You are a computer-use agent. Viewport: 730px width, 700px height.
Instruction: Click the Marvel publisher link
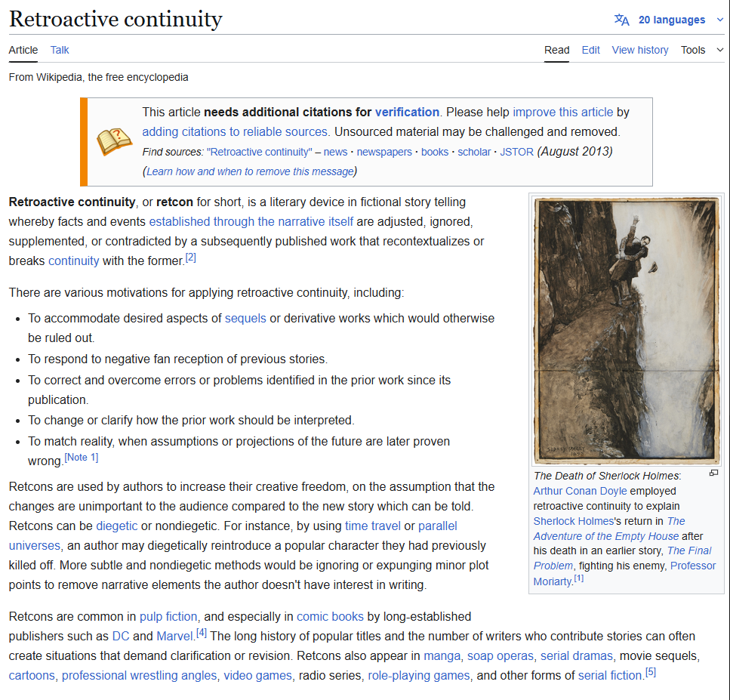(x=174, y=637)
